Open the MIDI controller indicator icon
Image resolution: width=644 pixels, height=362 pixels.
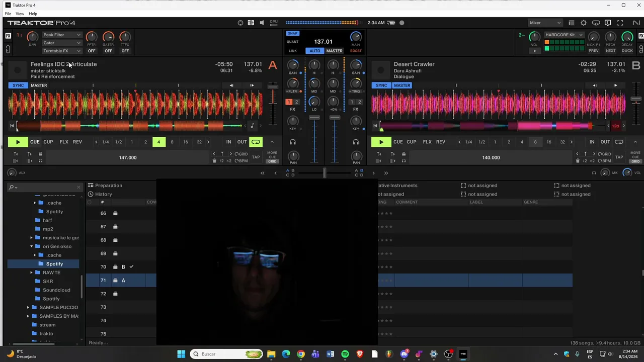240,23
